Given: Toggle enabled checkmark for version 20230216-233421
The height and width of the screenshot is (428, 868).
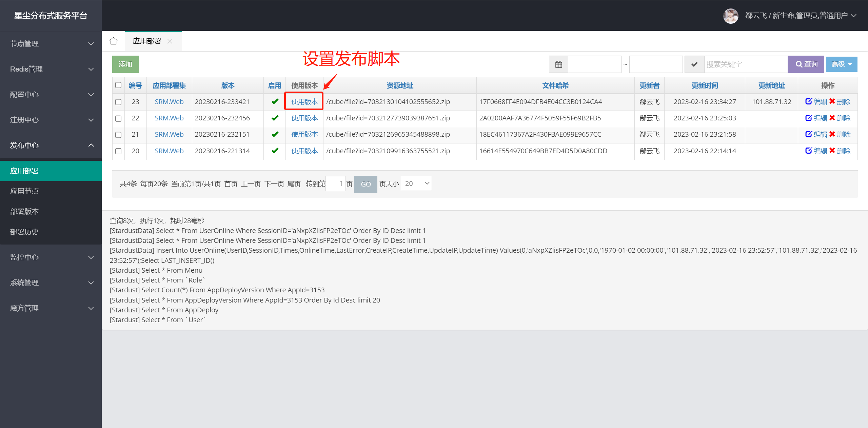Looking at the screenshot, I should click(275, 101).
